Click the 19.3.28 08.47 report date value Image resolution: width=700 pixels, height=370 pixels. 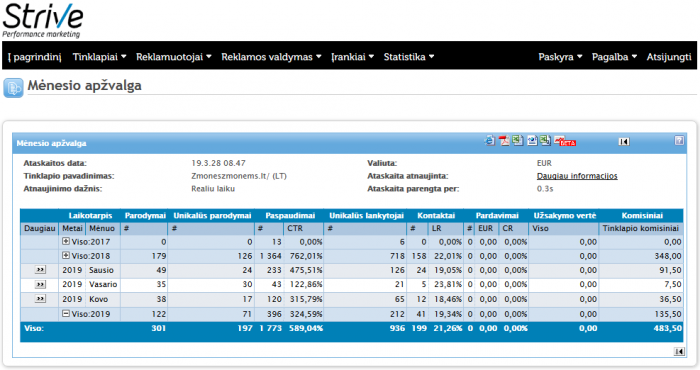click(x=218, y=163)
